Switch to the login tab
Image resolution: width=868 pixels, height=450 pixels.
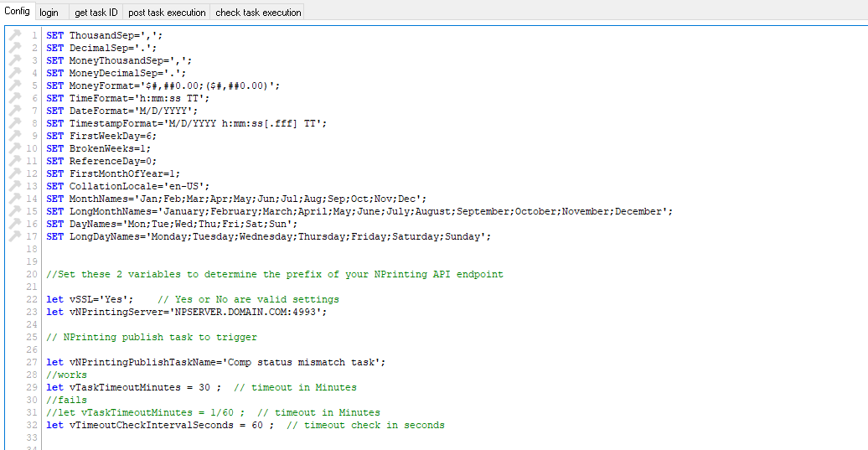tap(49, 13)
